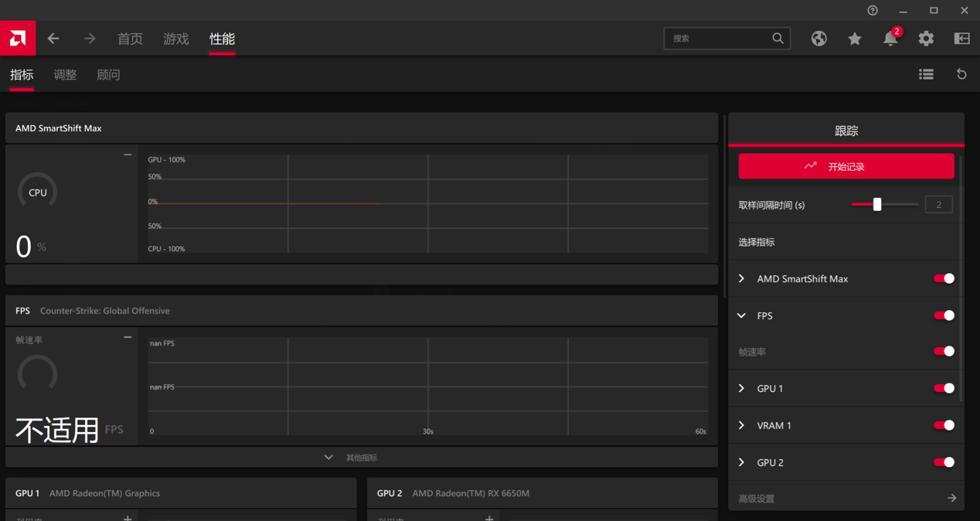This screenshot has width=980, height=521.
Task: Open 高级设置 arrow icon
Action: tap(951, 499)
